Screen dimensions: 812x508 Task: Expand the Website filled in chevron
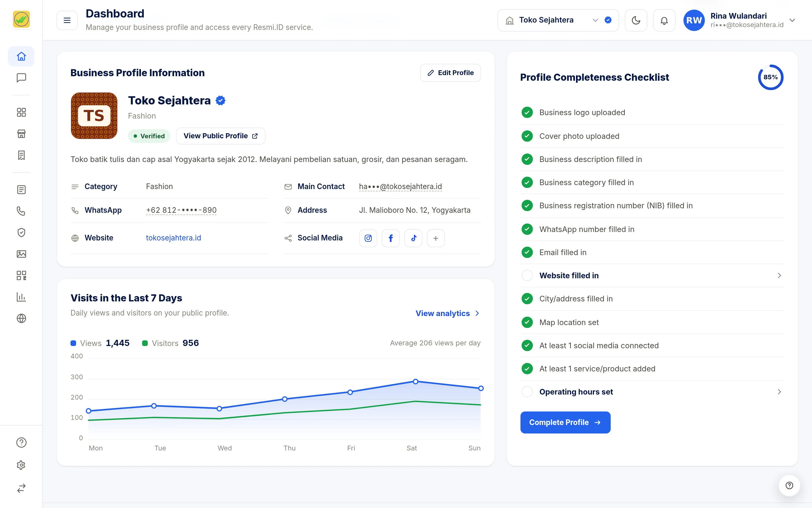click(x=779, y=275)
